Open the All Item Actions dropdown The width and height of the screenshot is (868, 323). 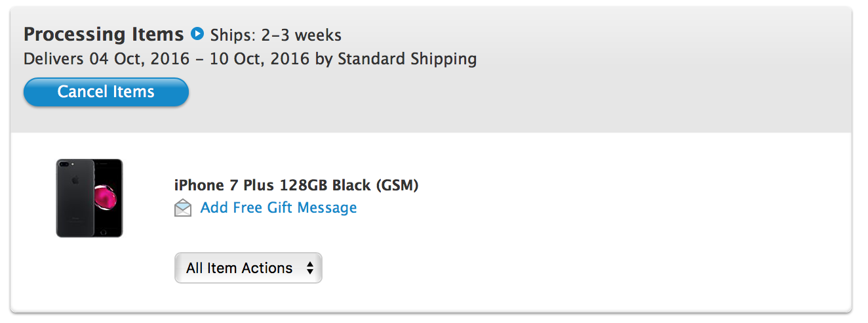tap(248, 268)
